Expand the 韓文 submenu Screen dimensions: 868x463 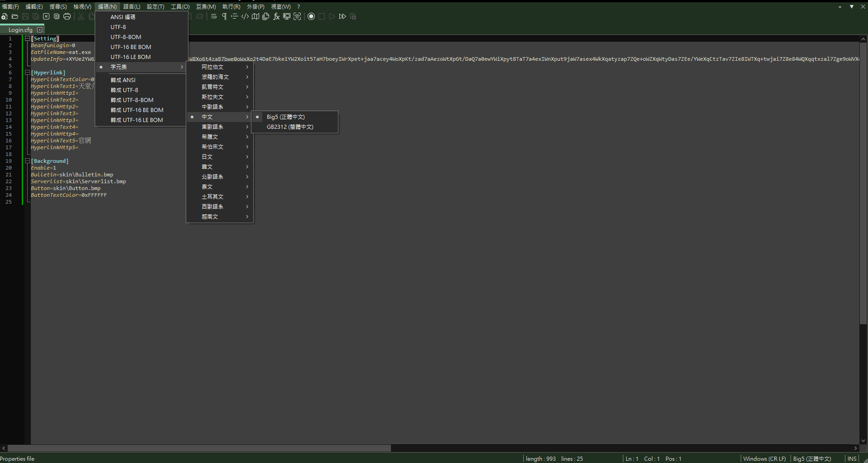tap(220, 167)
